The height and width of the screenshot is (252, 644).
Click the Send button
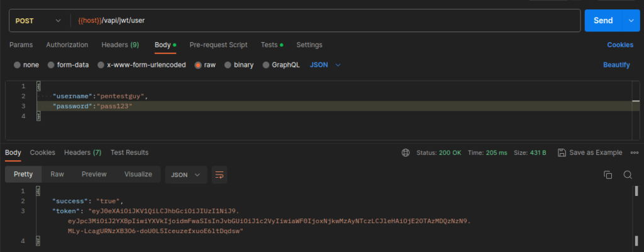coord(604,21)
